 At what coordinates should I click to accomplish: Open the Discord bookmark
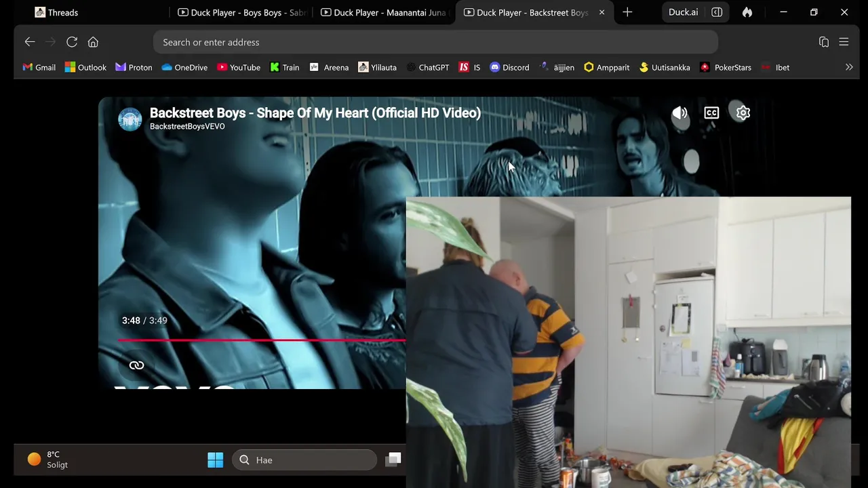click(509, 67)
